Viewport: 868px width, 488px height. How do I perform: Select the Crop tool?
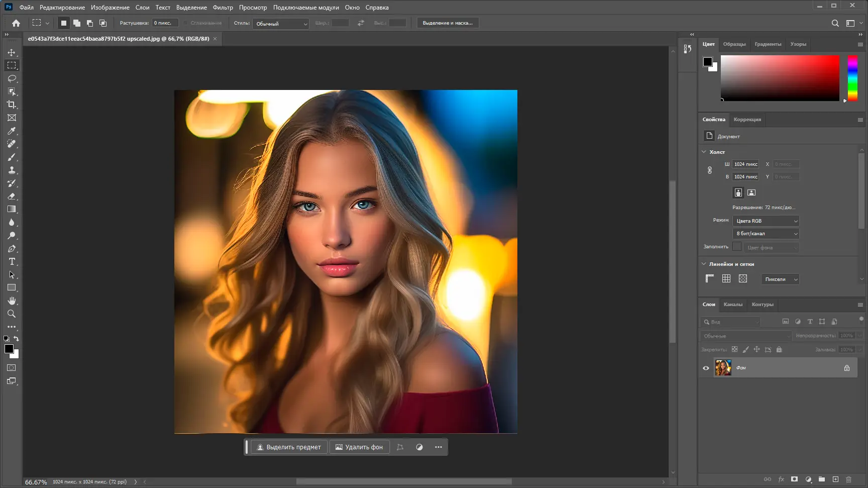tap(12, 105)
